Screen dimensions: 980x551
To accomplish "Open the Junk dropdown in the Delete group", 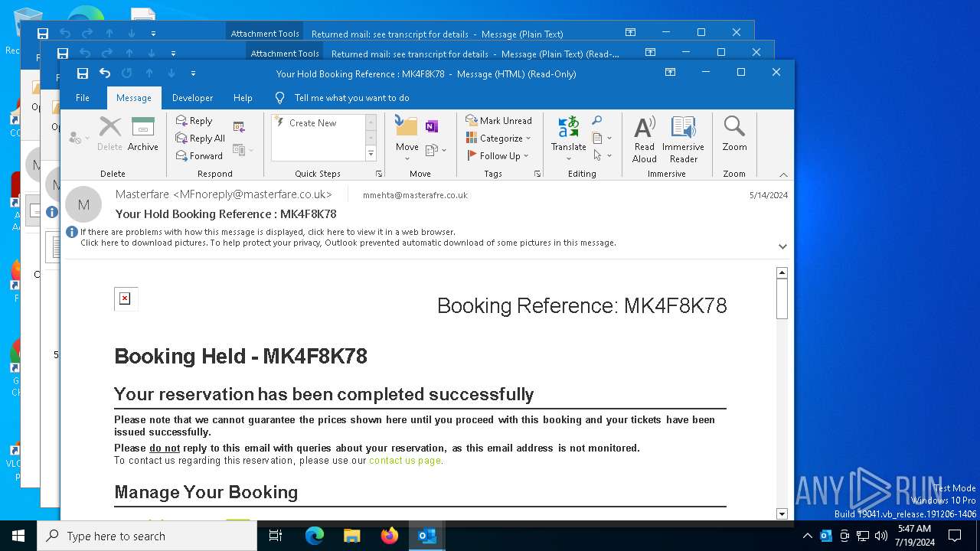I will pyautogui.click(x=79, y=138).
